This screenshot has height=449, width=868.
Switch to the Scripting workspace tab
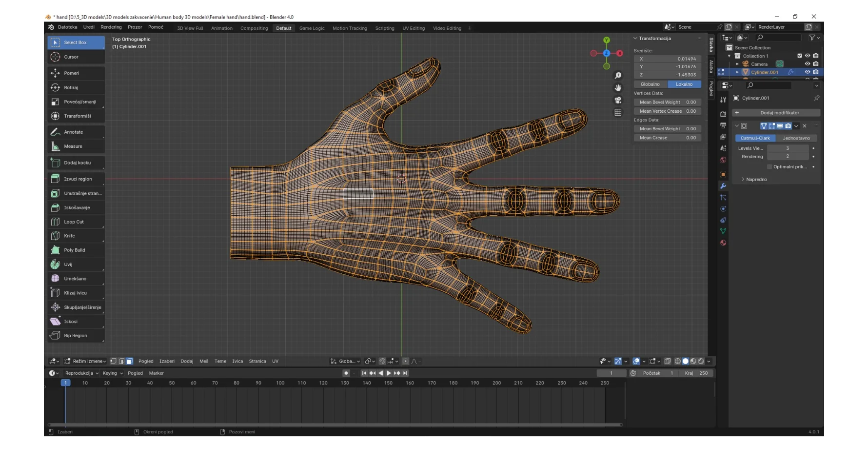tap(384, 28)
